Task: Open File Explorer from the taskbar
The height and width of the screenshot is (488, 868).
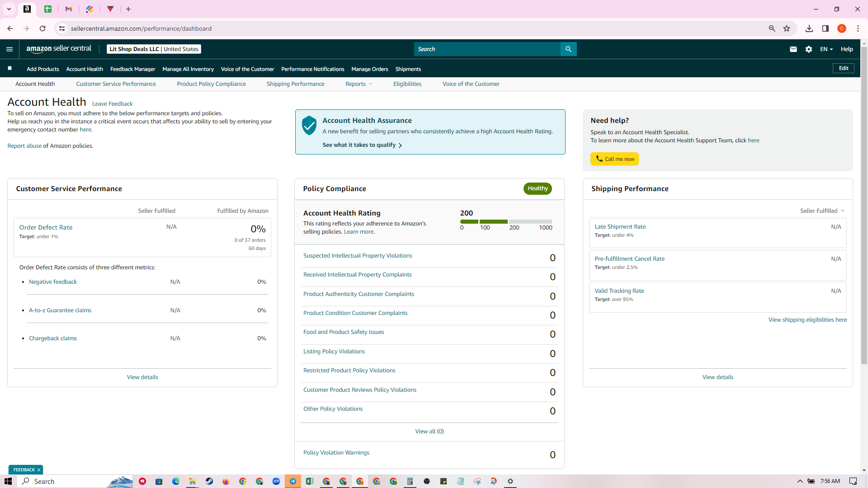Action: pyautogui.click(x=193, y=481)
